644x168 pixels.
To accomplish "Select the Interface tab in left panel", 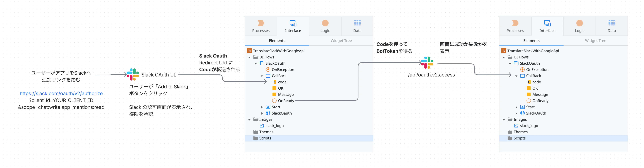I will [293, 26].
